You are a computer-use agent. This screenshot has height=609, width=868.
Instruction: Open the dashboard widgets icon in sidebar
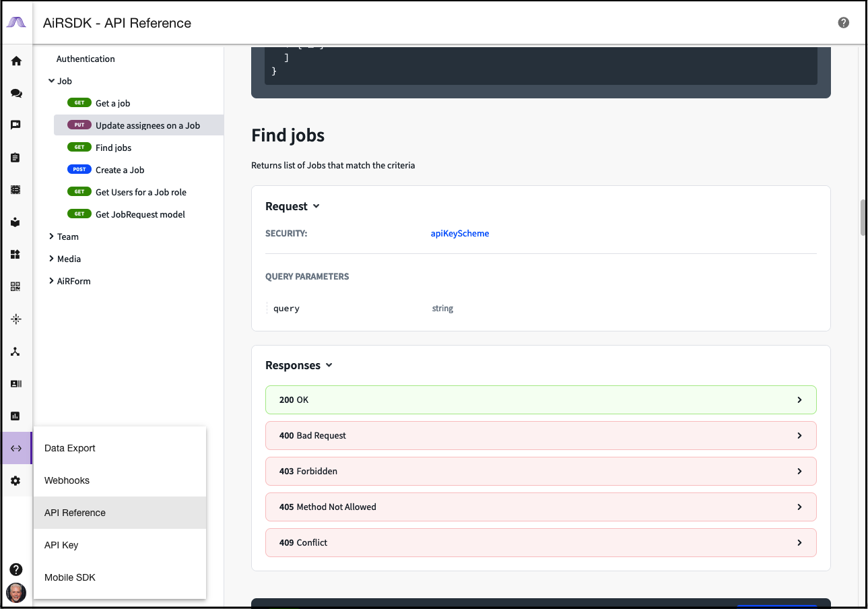16,255
